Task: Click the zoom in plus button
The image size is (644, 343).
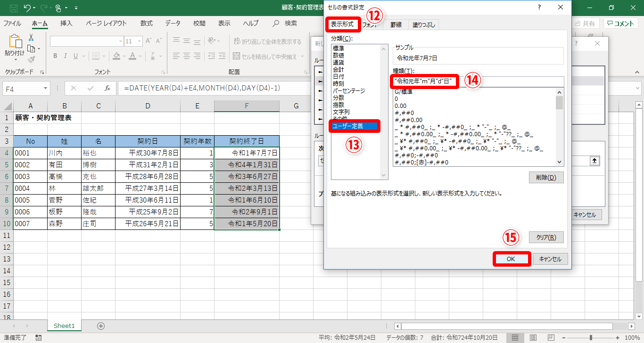Action: click(x=618, y=338)
